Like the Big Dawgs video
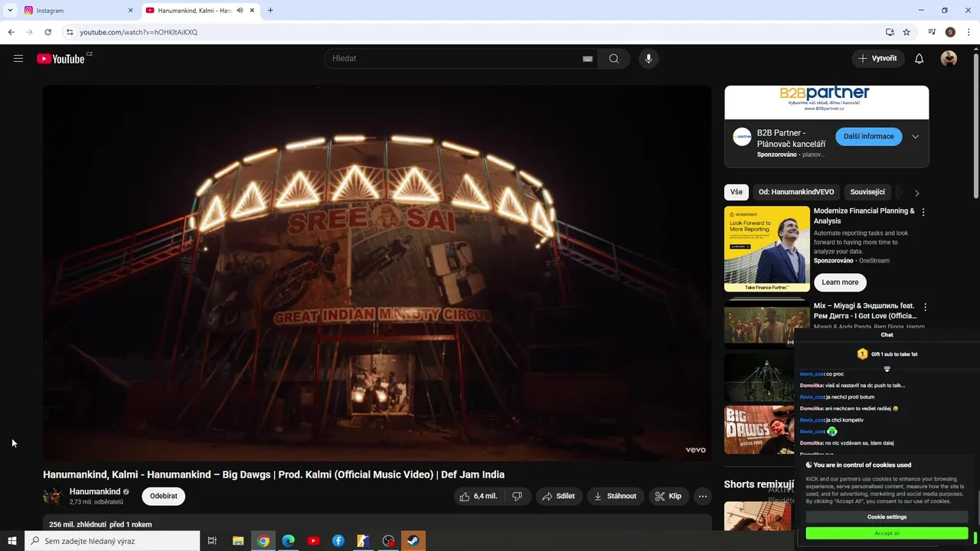The image size is (980, 551). [479, 496]
